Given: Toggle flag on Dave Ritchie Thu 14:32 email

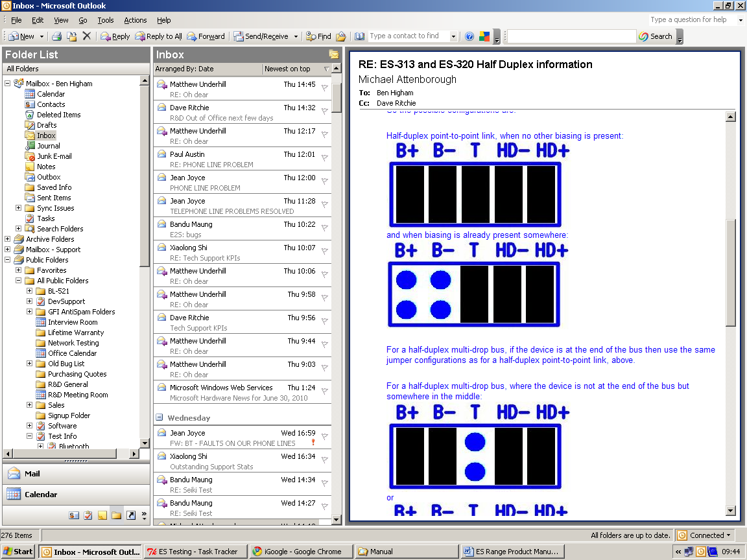Looking at the screenshot, I should [325, 111].
